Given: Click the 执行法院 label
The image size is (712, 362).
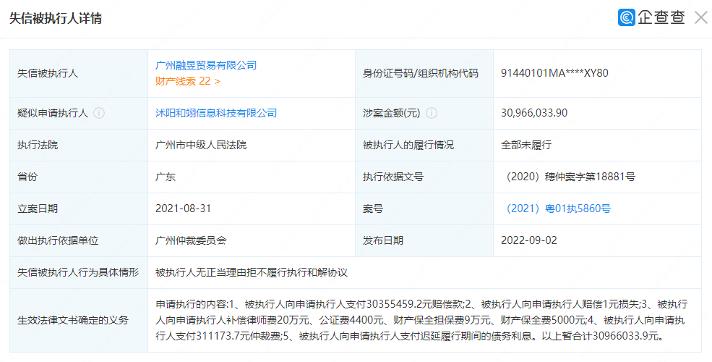Looking at the screenshot, I should tap(38, 145).
